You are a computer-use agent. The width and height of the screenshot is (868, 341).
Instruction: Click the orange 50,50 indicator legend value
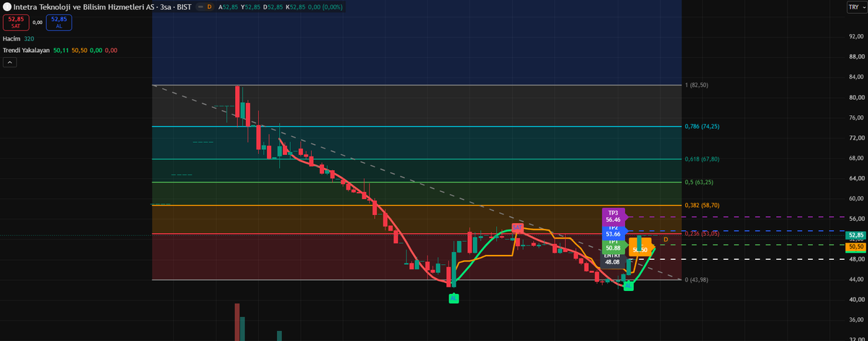(78, 51)
